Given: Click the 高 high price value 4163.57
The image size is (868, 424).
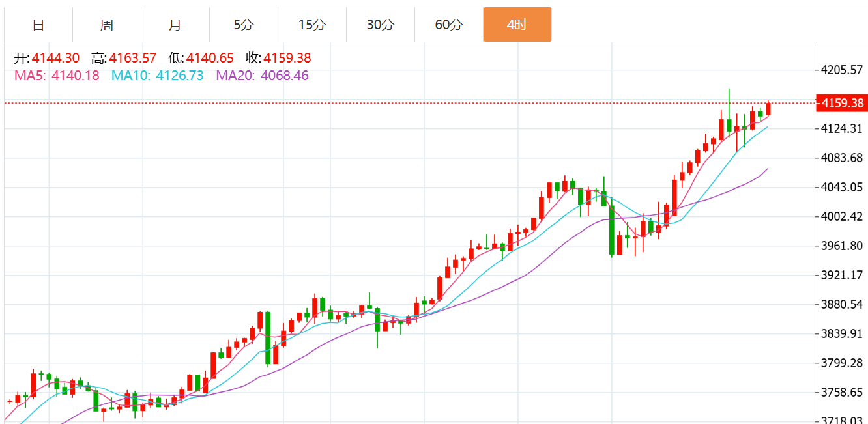Looking at the screenshot, I should point(133,58).
